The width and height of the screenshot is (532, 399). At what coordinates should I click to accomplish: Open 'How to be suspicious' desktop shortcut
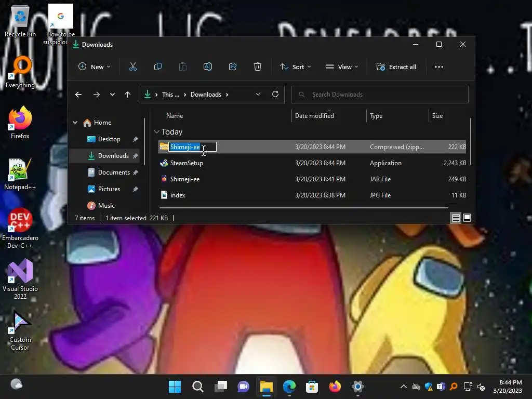[x=59, y=25]
